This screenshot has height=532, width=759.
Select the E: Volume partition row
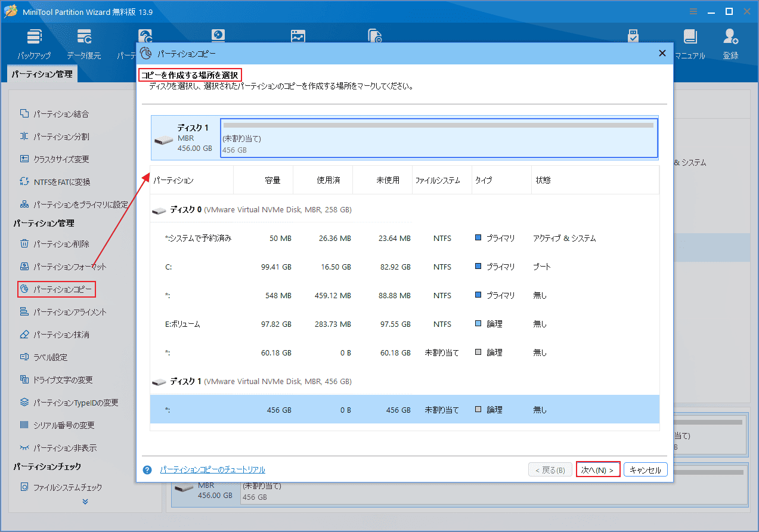pos(405,324)
